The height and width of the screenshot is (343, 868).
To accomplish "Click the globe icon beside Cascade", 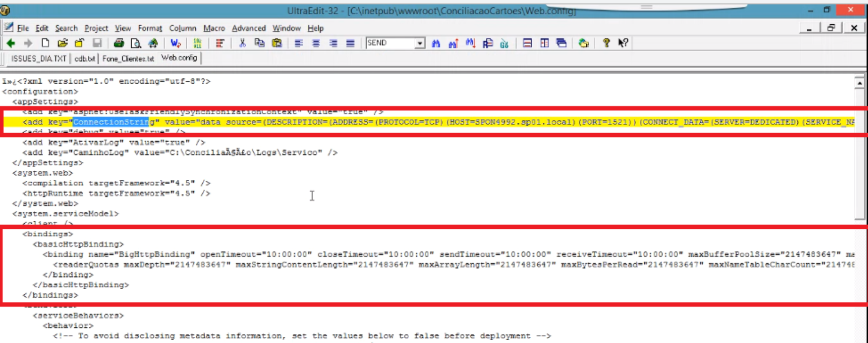I will pos(584,43).
